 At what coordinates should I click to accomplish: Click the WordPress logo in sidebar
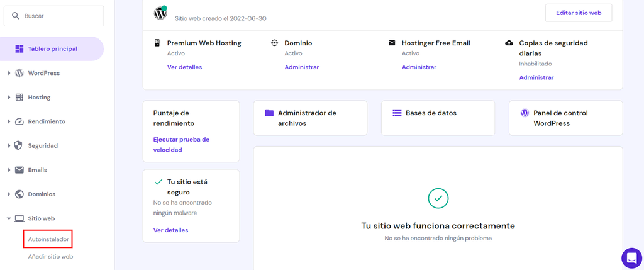[19, 73]
